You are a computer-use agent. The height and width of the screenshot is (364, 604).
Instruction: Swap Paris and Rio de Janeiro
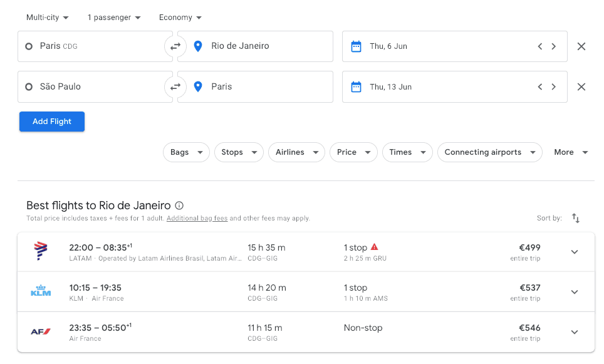click(174, 46)
